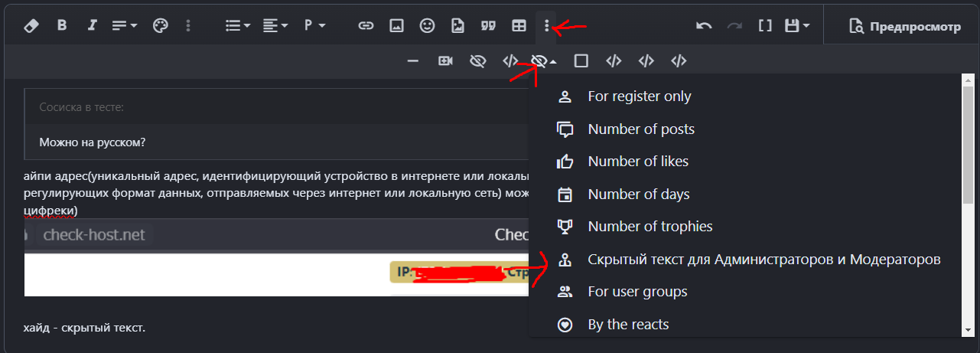Open the list type dropdown
The image size is (980, 353).
(x=238, y=26)
